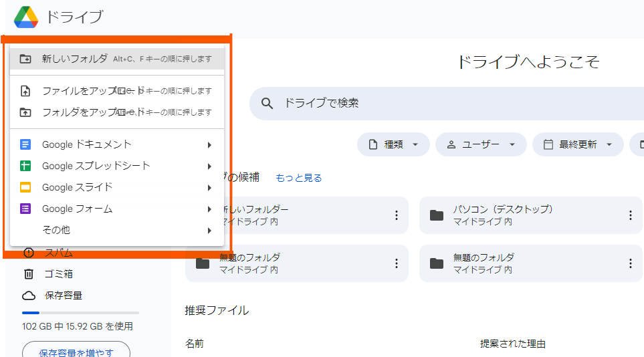Click the purple Google Forms icon
Viewport: 644px width, 357px height.
[x=25, y=209]
